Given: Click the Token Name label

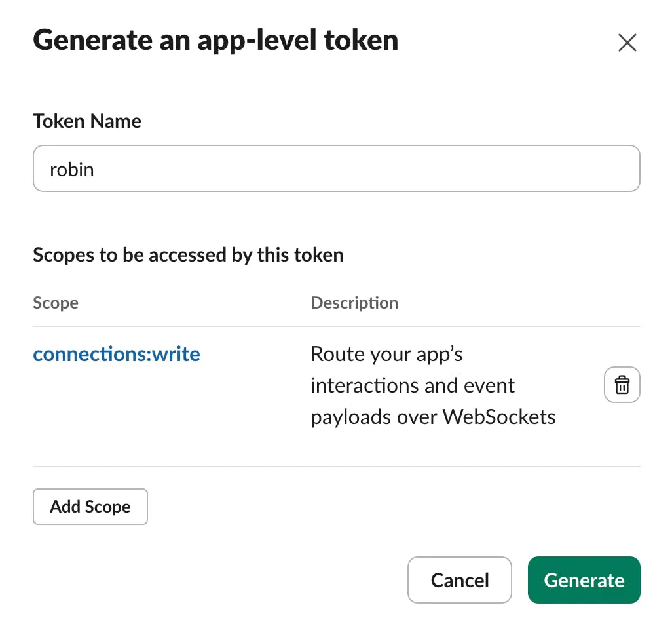Looking at the screenshot, I should (x=87, y=121).
